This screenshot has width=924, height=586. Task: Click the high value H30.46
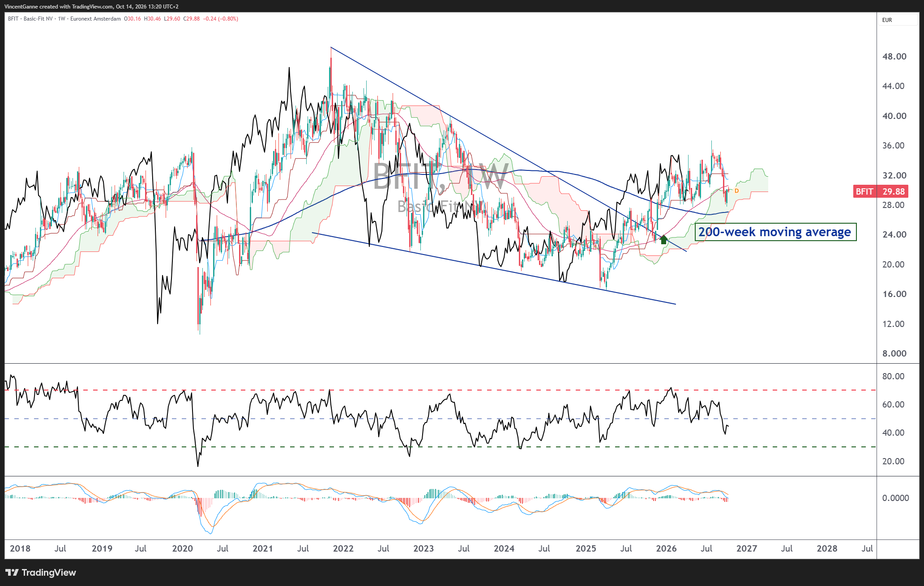152,19
